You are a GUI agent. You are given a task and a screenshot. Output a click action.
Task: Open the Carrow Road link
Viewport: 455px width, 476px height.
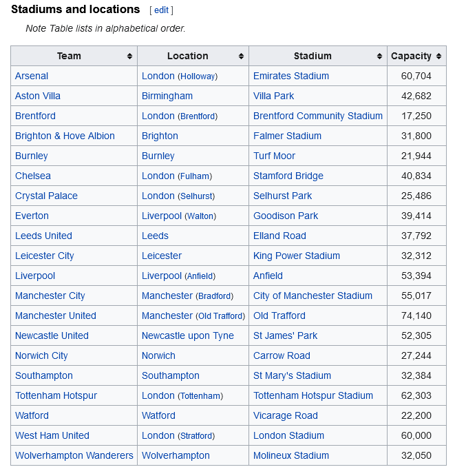[x=282, y=355]
